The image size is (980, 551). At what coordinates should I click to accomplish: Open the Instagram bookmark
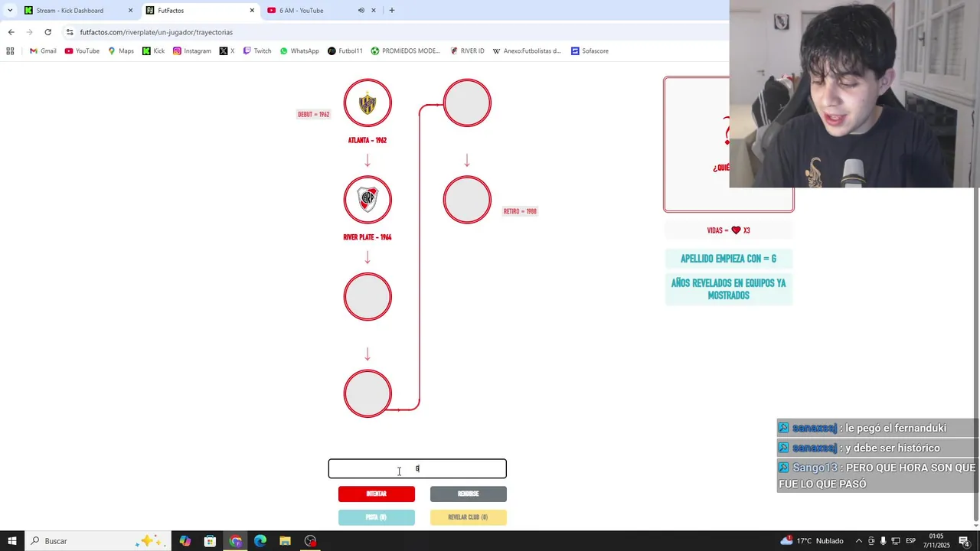coord(192,51)
